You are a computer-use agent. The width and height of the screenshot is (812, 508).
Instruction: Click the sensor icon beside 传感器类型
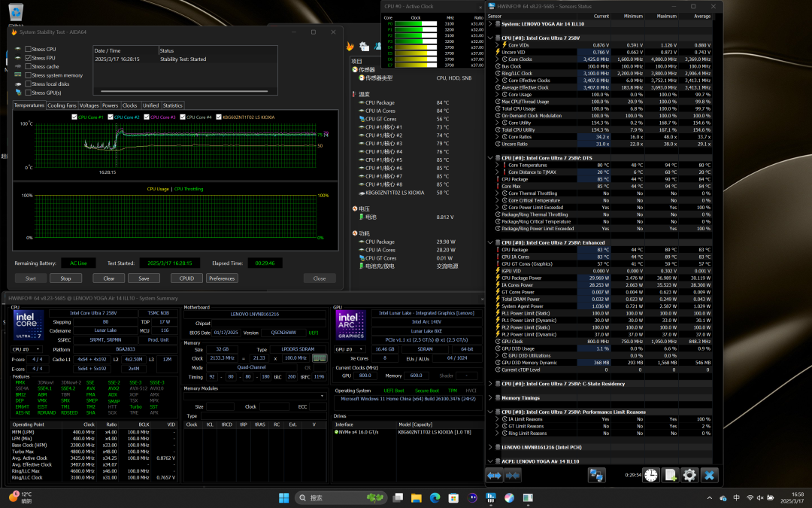361,78
